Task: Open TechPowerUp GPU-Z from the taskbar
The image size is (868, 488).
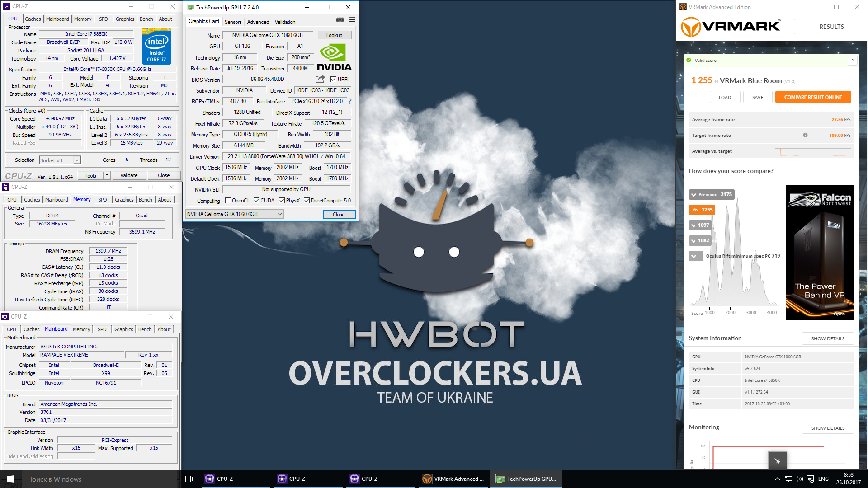Action: 526,479
